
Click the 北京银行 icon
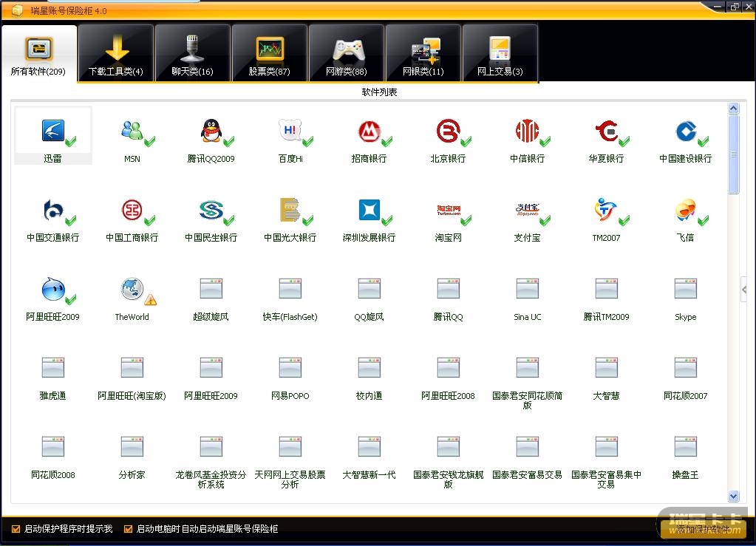pos(449,131)
